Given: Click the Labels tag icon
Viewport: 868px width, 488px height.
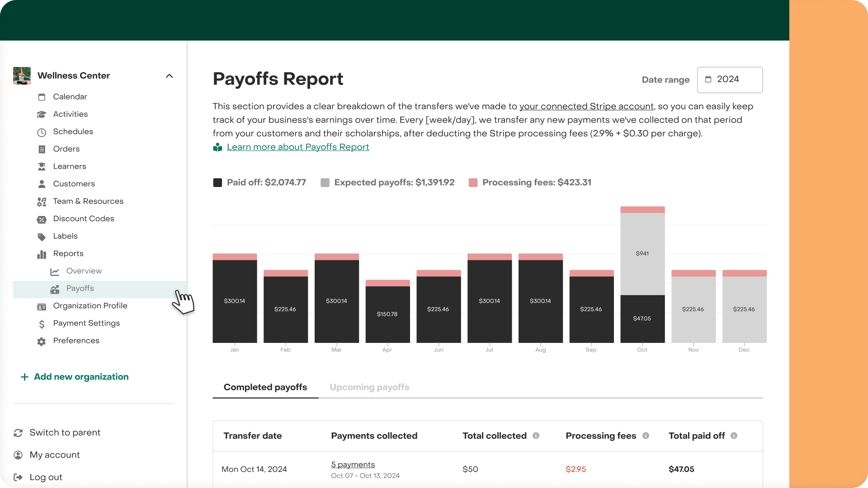Looking at the screenshot, I should pos(42,237).
